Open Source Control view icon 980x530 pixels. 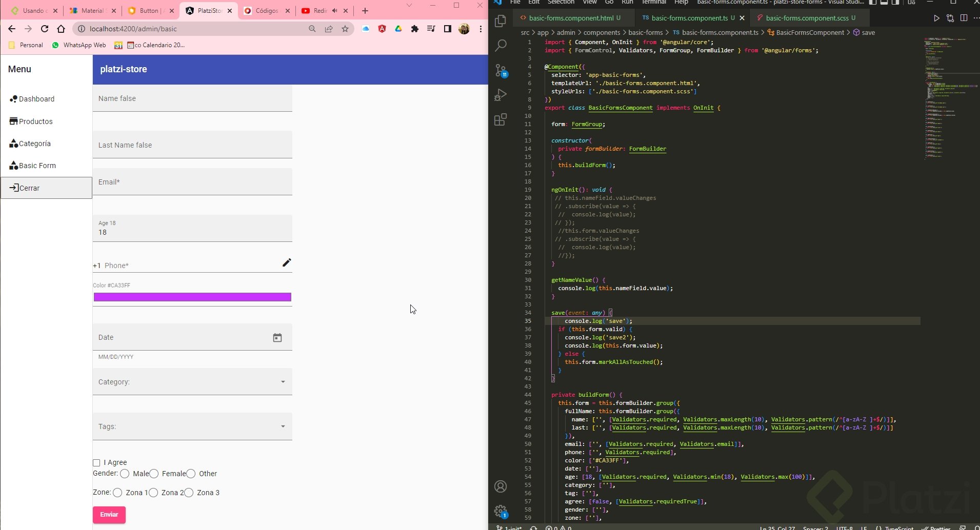pyautogui.click(x=501, y=70)
